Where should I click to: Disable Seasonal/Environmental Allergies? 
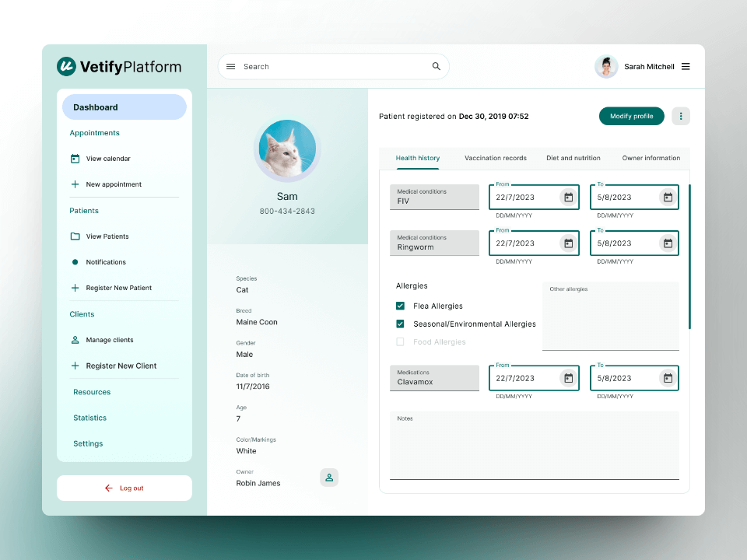(x=399, y=324)
